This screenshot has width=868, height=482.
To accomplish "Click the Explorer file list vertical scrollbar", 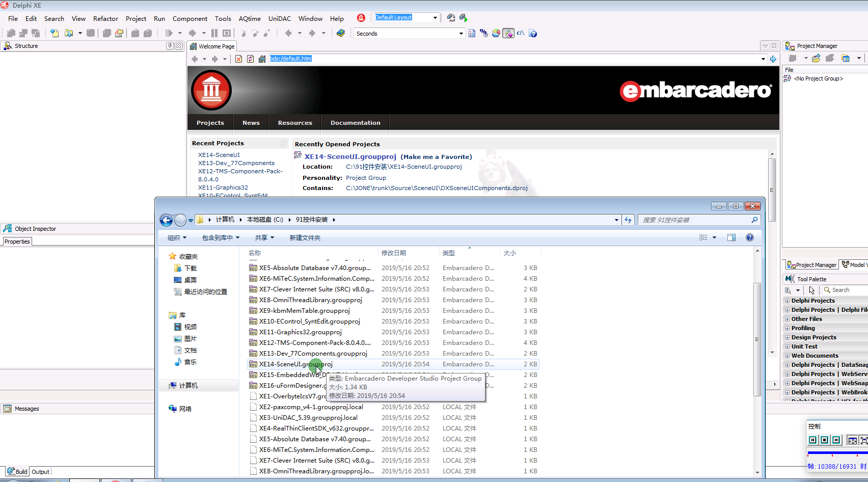I will (x=757, y=339).
